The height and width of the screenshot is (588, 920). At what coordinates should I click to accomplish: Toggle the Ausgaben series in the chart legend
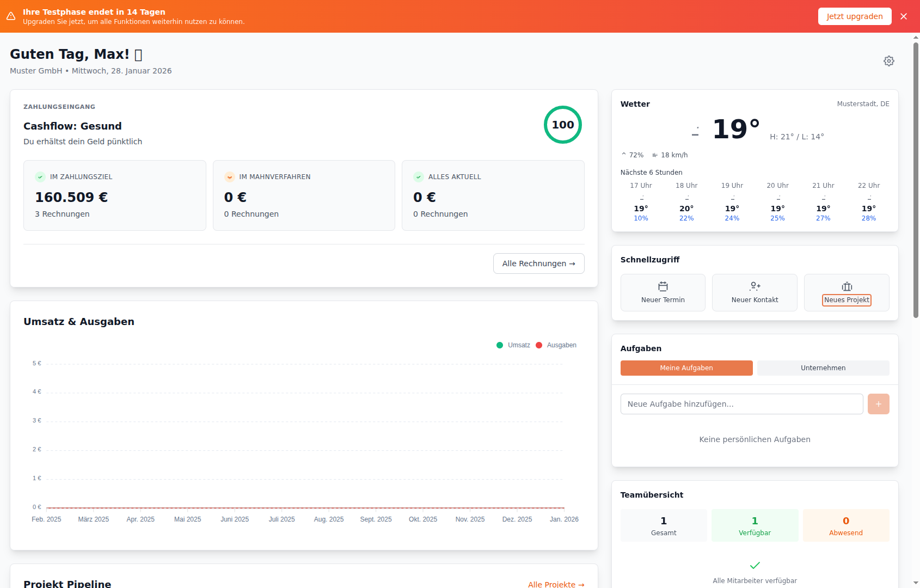coord(556,345)
